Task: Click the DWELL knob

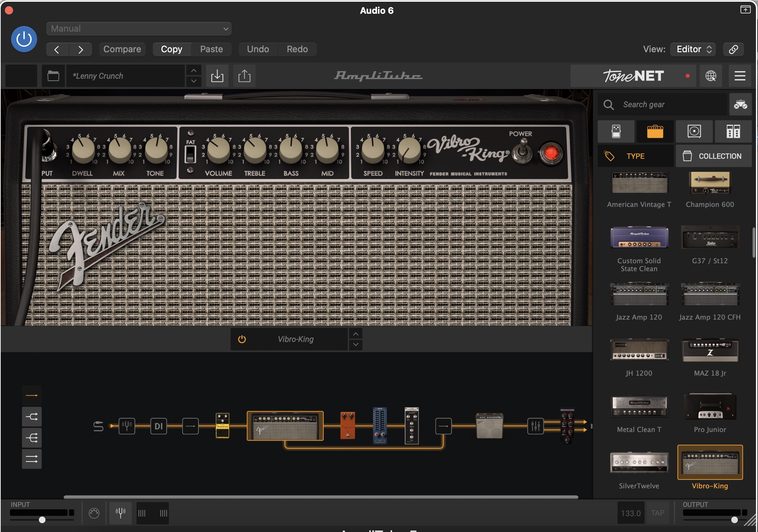Action: point(83,151)
